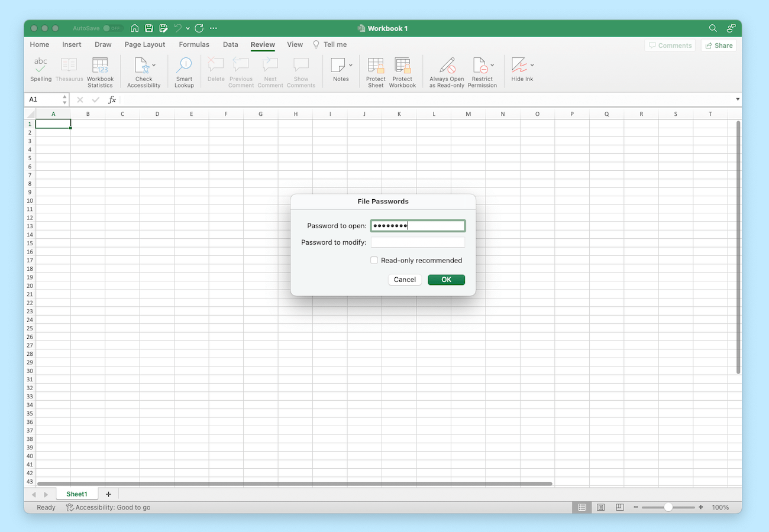Confirm passwords with OK
Viewport: 769px width, 532px height.
click(446, 280)
